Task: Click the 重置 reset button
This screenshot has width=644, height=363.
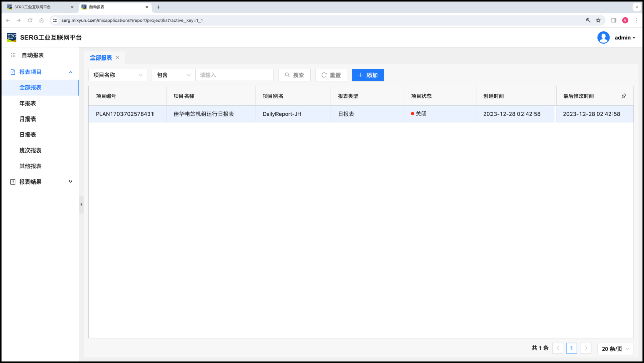Action: pyautogui.click(x=331, y=75)
